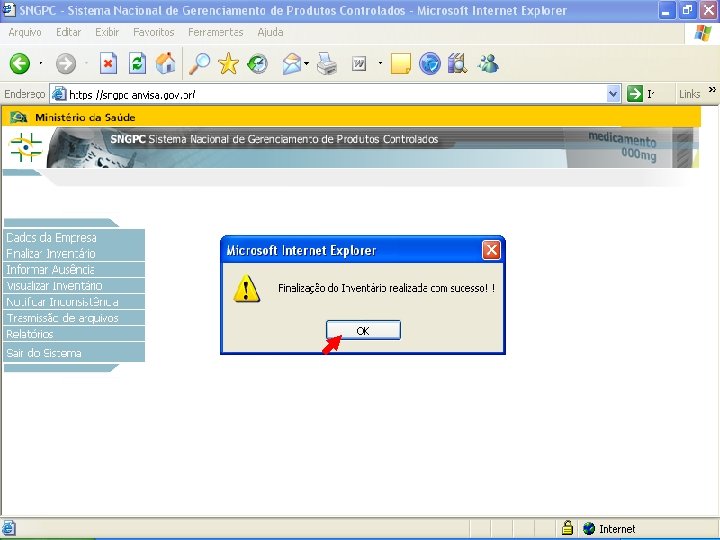Viewport: 720px width, 540px height.
Task: Click the Forward arrow toolbar button
Action: coord(66,63)
